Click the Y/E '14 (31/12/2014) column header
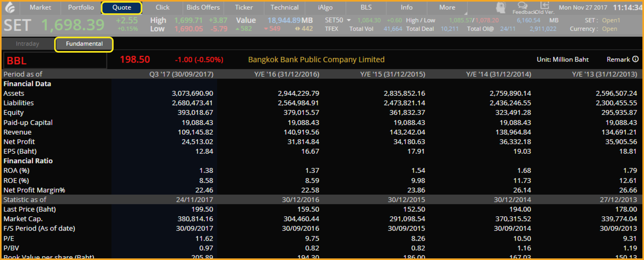The width and height of the screenshot is (644, 260). click(x=499, y=74)
